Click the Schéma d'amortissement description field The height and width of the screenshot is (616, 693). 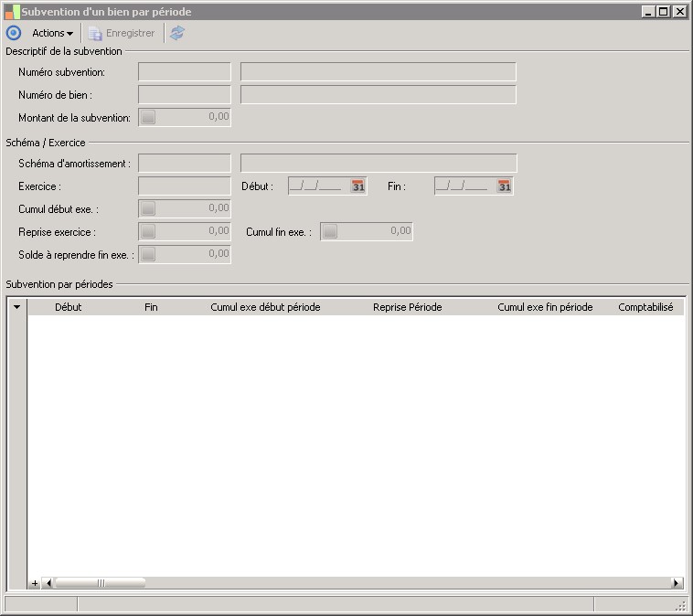[378, 163]
